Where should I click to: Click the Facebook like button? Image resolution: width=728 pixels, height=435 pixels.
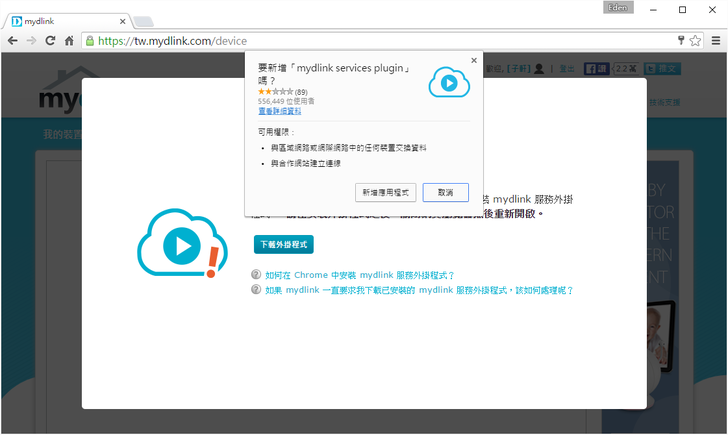pos(596,69)
